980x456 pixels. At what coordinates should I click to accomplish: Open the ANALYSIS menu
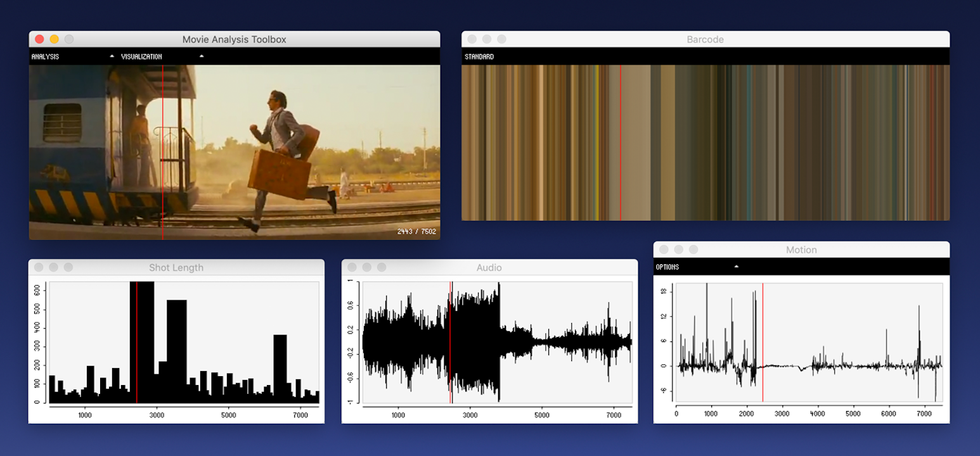pyautogui.click(x=45, y=56)
